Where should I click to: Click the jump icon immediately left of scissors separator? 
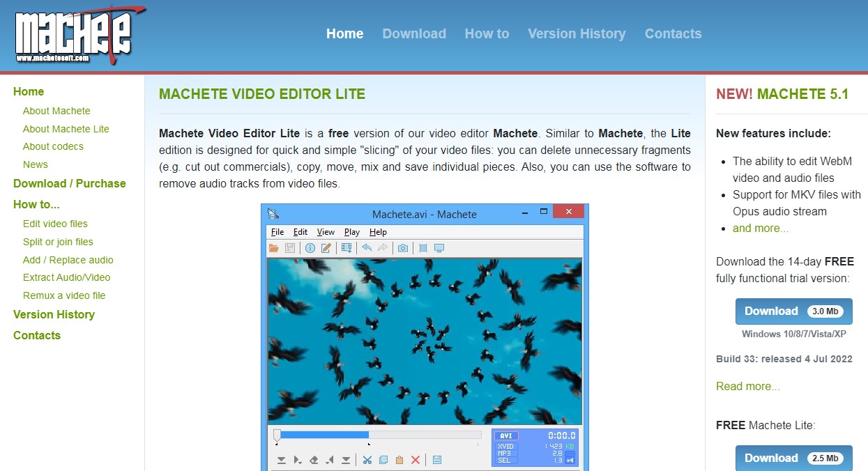tap(346, 460)
